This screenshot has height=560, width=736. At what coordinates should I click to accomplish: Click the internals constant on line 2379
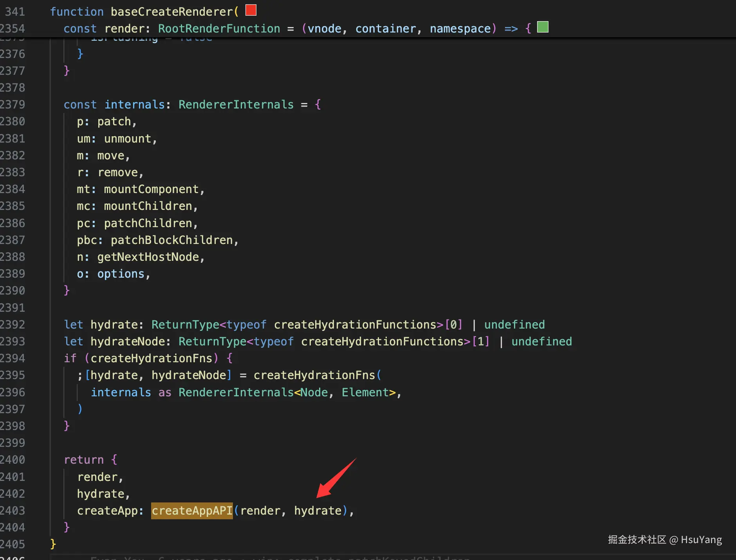(x=135, y=105)
